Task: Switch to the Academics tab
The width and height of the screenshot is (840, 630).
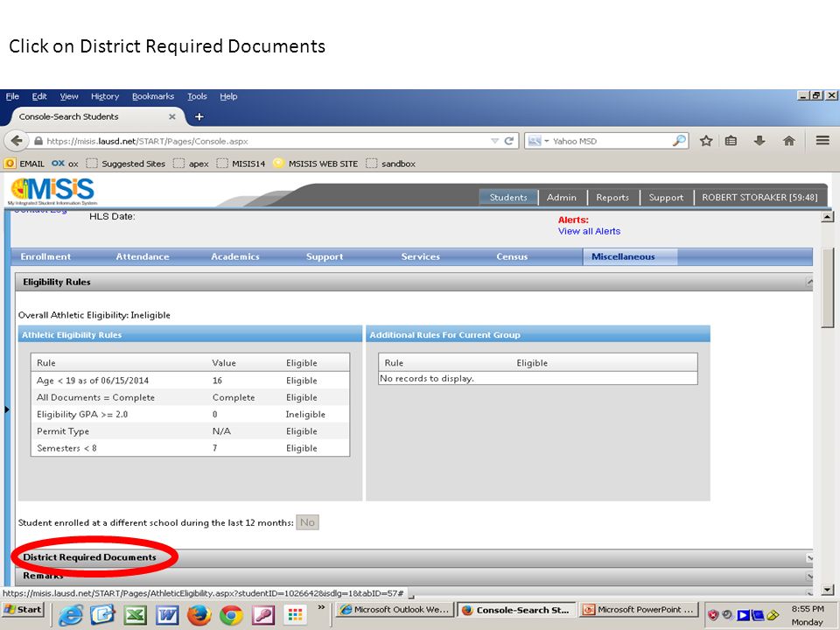Action: (235, 256)
